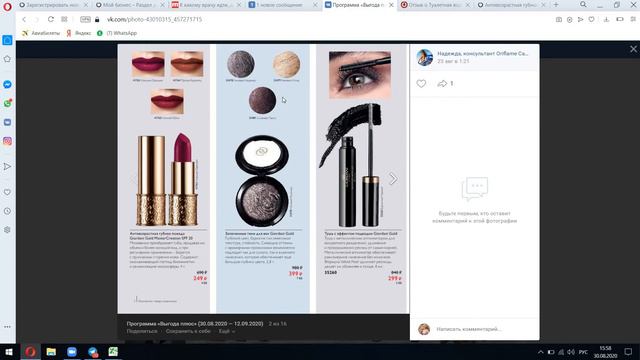Open Excel from the taskbar

pos(113,352)
